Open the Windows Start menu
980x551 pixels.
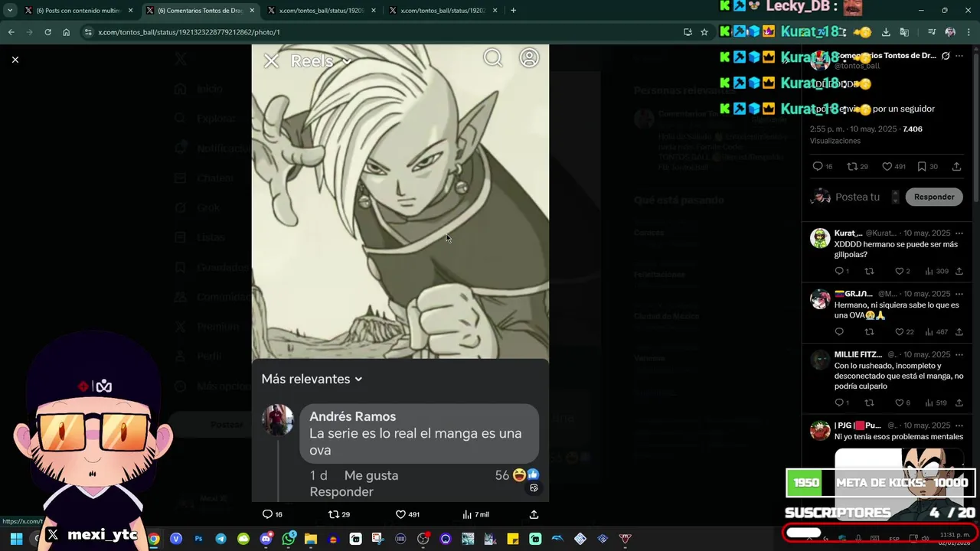pyautogui.click(x=16, y=539)
